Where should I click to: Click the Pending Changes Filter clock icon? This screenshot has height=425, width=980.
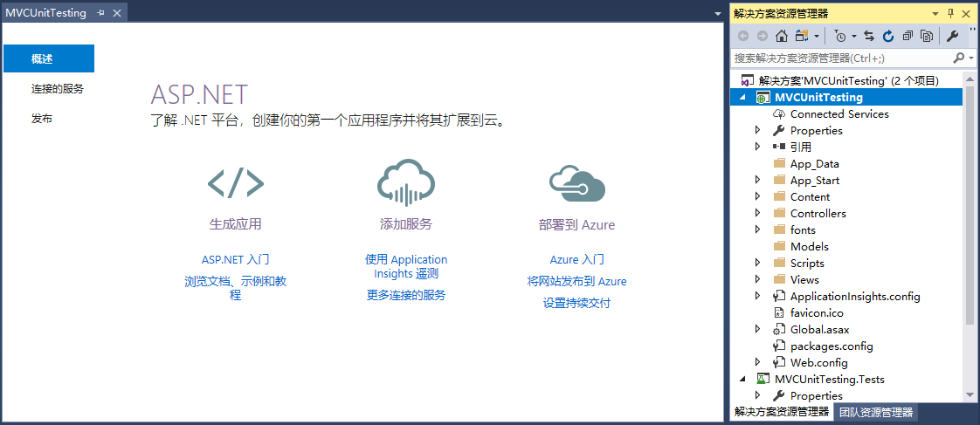(840, 36)
